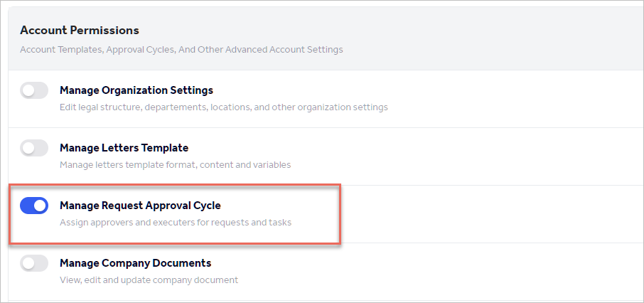The image size is (644, 303).
Task: Click the white knob on the blue Approval Cycle toggle
Action: pyautogui.click(x=41, y=206)
